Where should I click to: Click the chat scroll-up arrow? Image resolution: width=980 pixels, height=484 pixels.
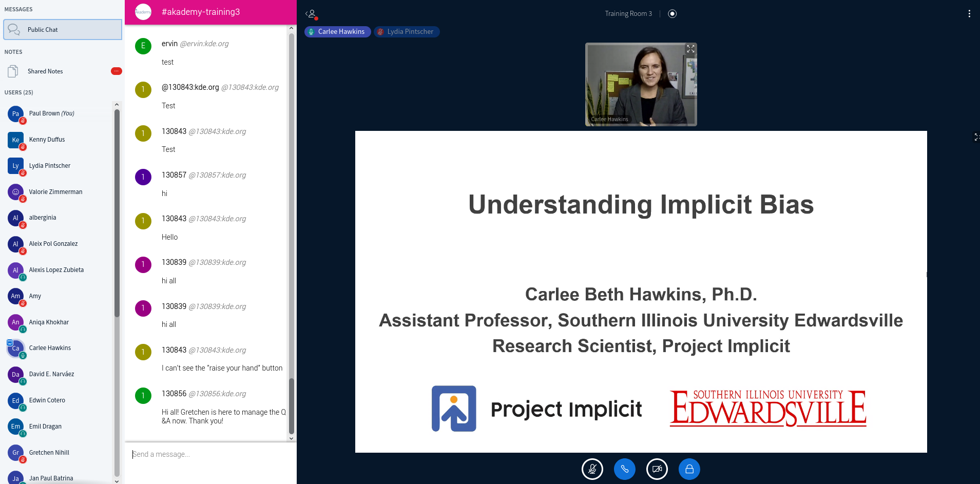click(x=292, y=28)
